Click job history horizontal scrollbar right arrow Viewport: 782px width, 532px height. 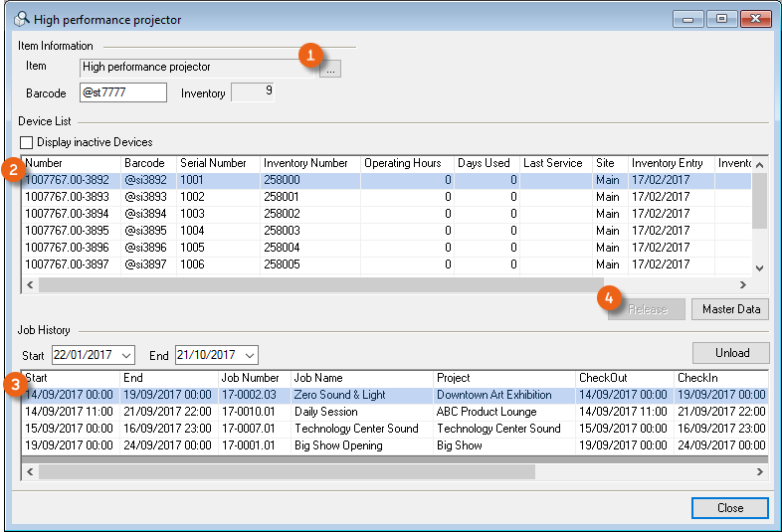[760, 472]
